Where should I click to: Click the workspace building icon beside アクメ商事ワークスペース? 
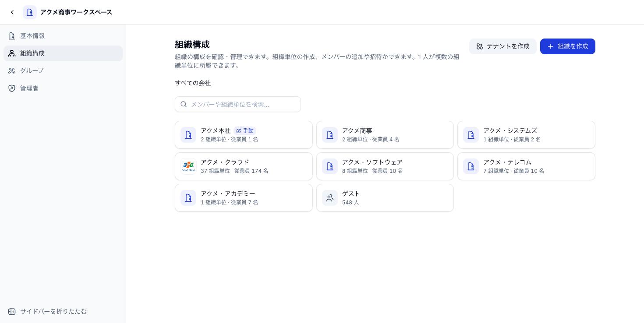click(30, 12)
